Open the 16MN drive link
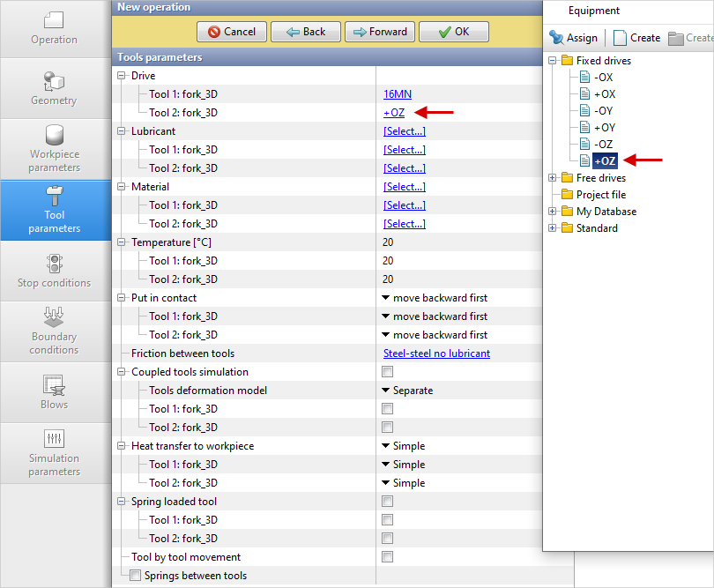This screenshot has height=588, width=714. click(397, 94)
